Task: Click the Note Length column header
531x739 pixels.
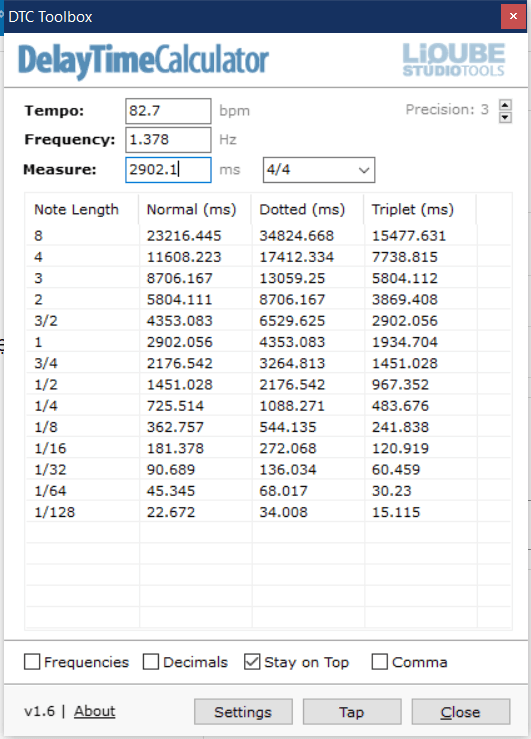Action: [x=82, y=209]
